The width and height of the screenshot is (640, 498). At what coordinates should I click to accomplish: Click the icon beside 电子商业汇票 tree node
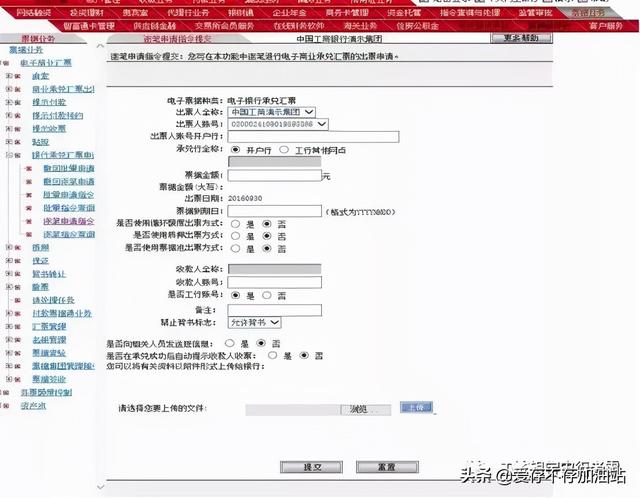6,63
